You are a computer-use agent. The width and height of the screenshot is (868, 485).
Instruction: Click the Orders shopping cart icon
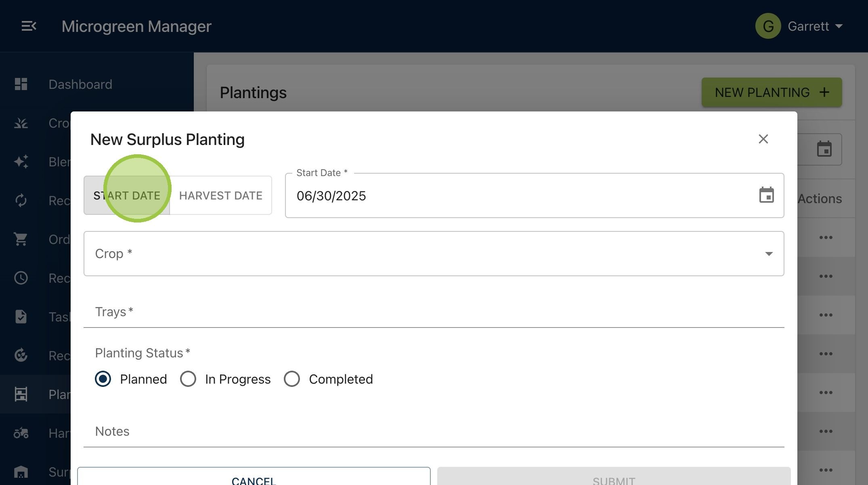click(21, 239)
